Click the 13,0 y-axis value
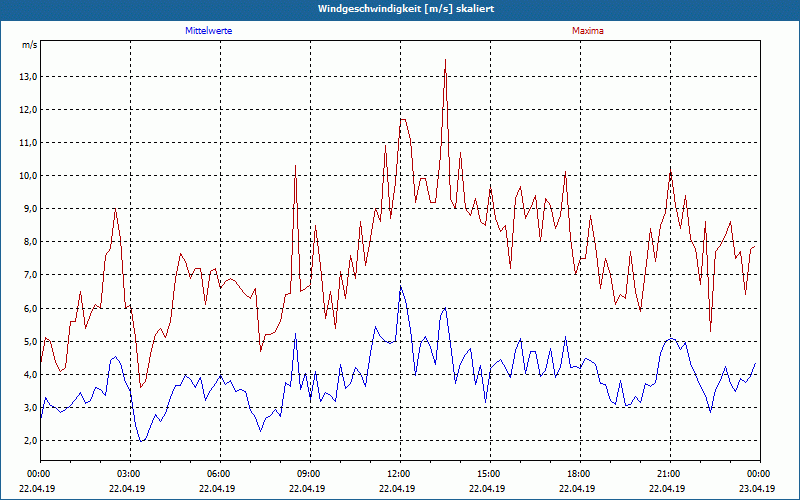This screenshot has height=500, width=800. tap(29, 77)
